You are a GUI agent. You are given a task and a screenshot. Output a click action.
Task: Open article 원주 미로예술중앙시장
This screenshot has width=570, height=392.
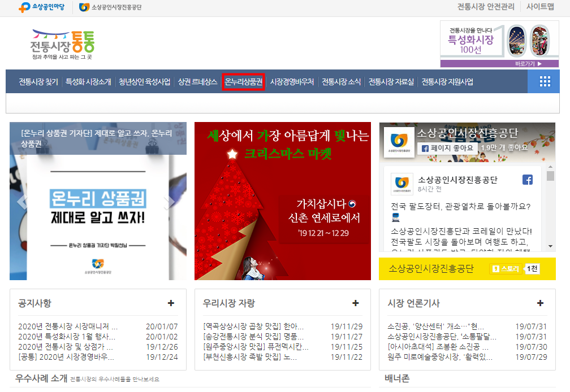(x=440, y=357)
